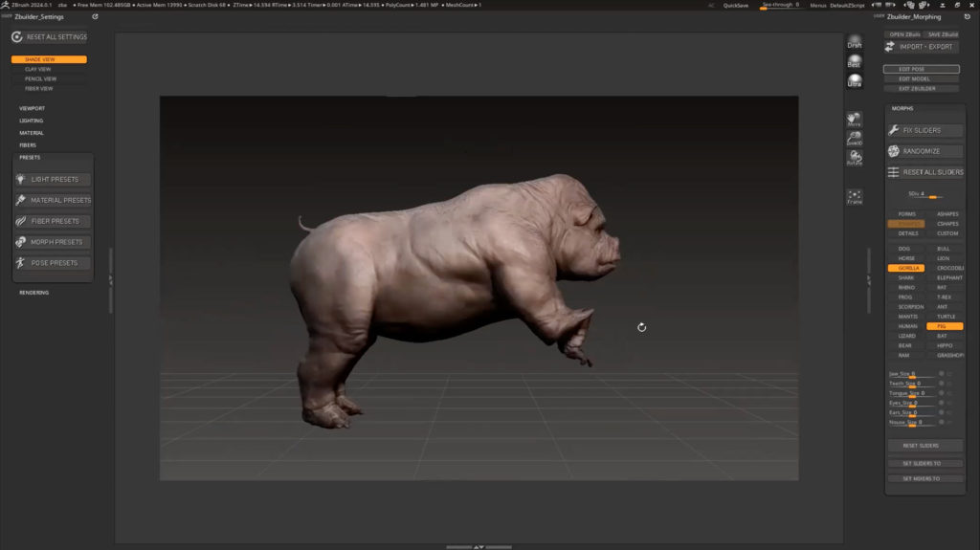Toggle the Elephant morph option
The image size is (980, 550).
point(947,278)
